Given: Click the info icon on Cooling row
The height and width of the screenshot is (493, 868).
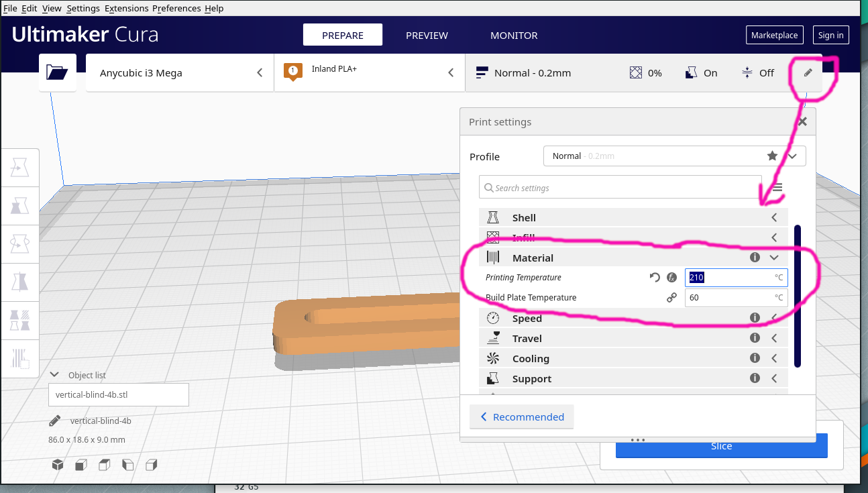Looking at the screenshot, I should click(x=755, y=358).
